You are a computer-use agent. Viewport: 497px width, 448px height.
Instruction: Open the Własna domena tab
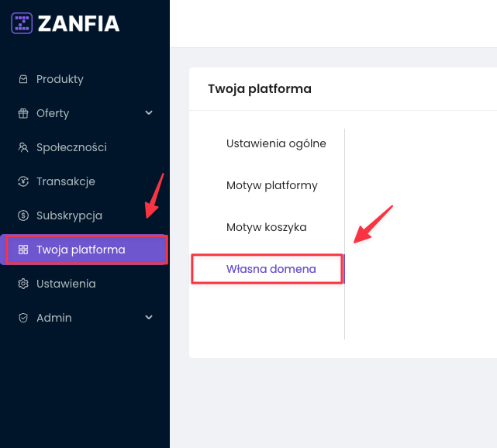271,269
